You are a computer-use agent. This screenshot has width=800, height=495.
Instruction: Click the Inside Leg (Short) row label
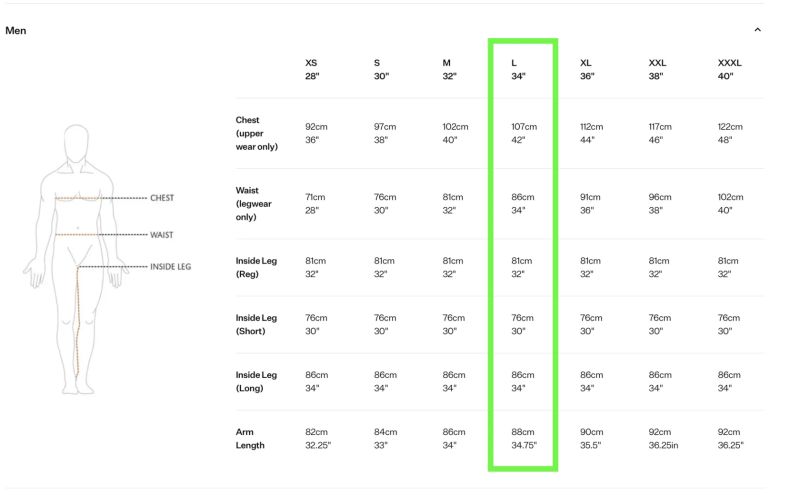click(x=256, y=324)
